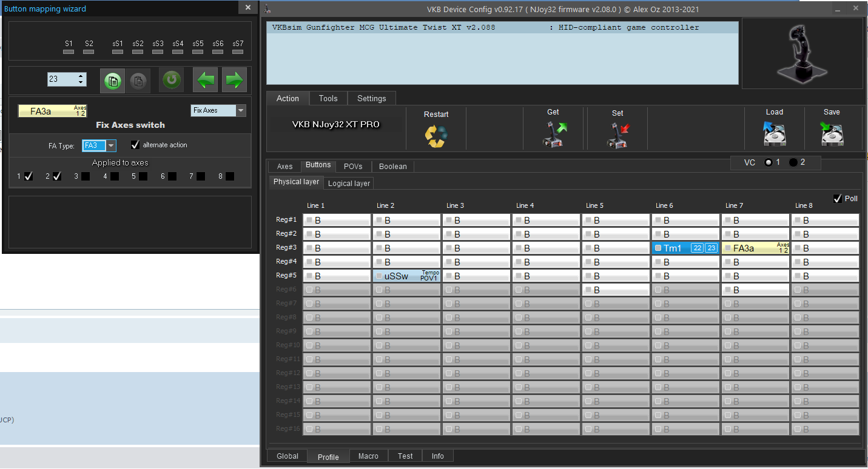Open the Info bottom tab
This screenshot has width=868, height=469.
(437, 456)
